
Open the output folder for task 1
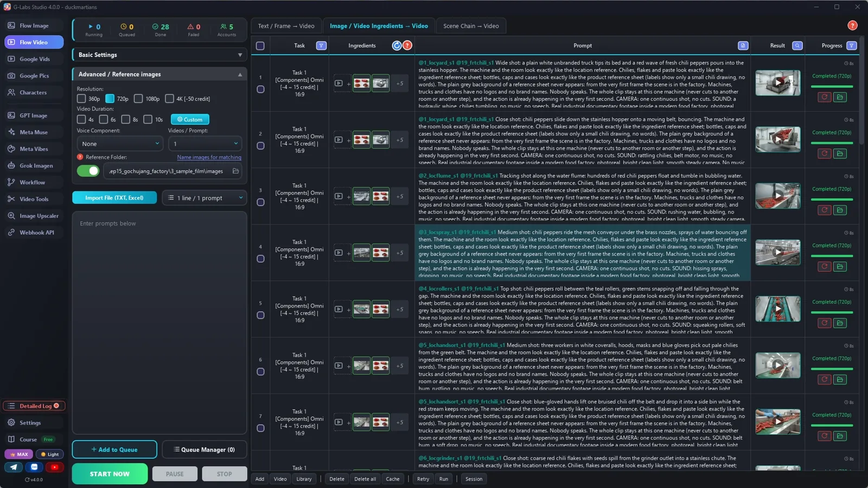[840, 97]
